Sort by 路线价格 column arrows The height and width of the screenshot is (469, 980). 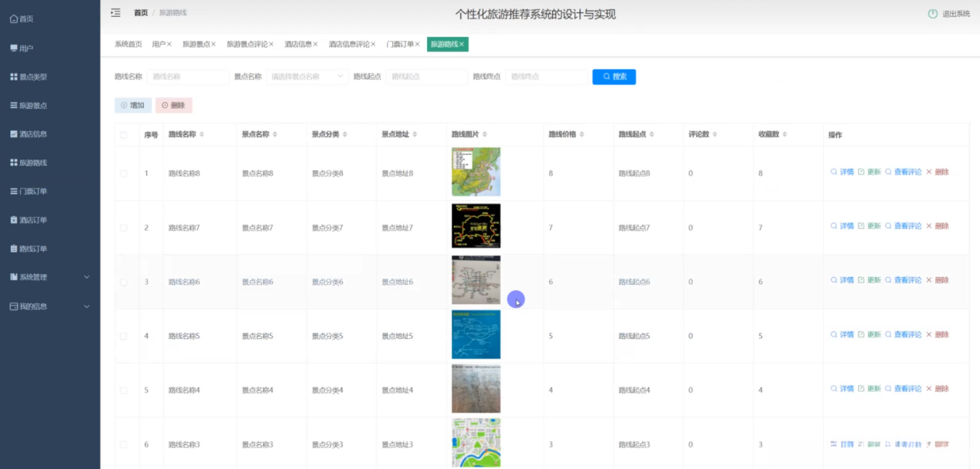582,135
